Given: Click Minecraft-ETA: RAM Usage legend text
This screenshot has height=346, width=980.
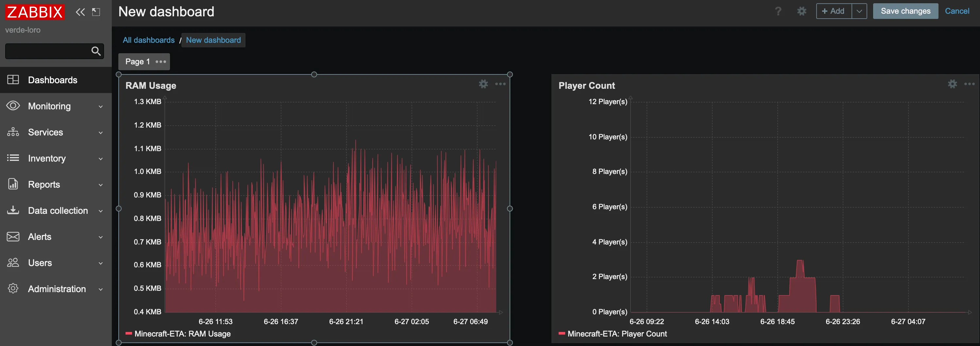Looking at the screenshot, I should point(183,334).
